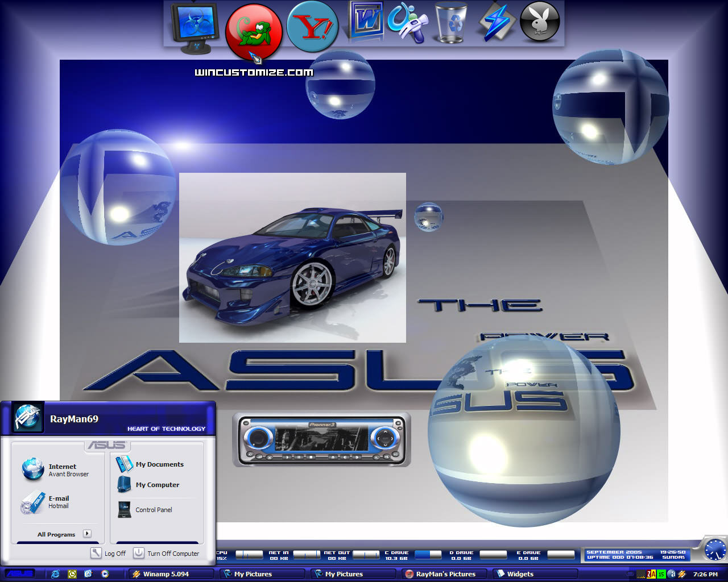Screen dimensions: 728x582
Task: Open My Computer in Start menu
Action: click(148, 485)
